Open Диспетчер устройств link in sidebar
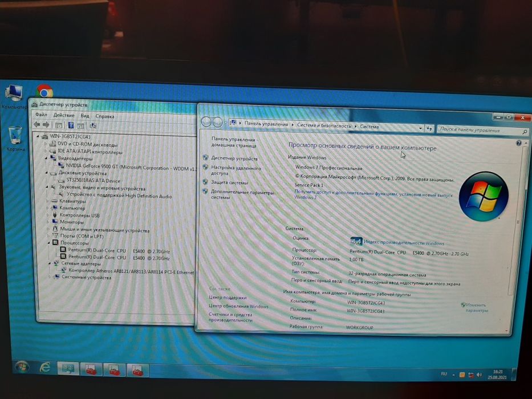Viewport: 532px width, 399px height. 234,158
